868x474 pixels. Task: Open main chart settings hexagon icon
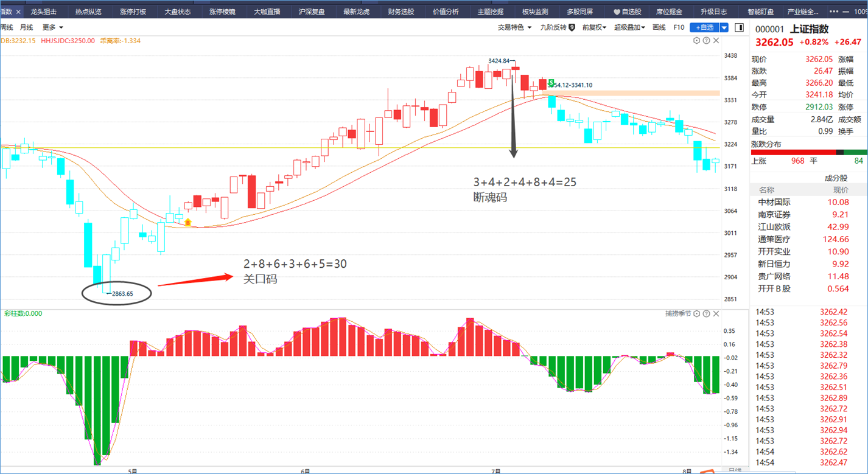696,40
